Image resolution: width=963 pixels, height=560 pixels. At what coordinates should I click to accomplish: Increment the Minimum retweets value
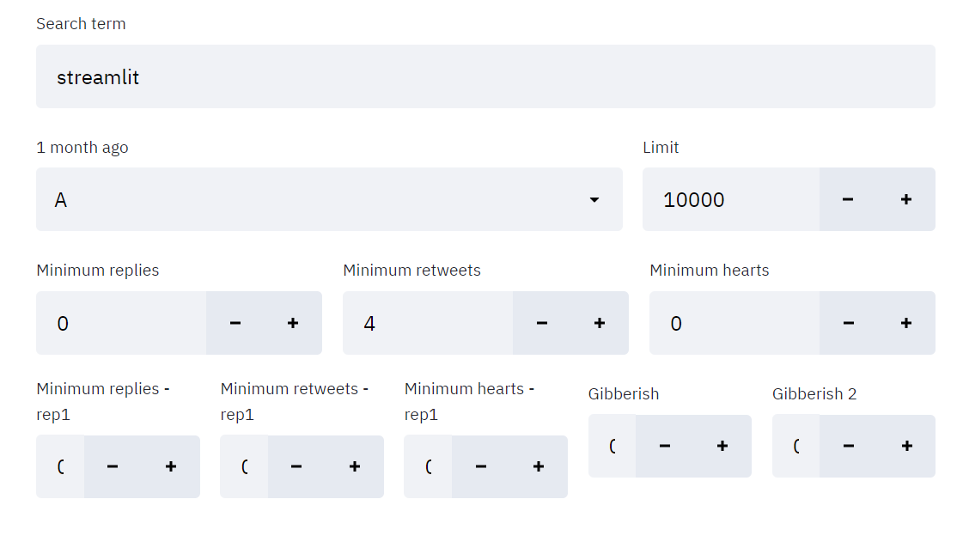click(x=599, y=323)
